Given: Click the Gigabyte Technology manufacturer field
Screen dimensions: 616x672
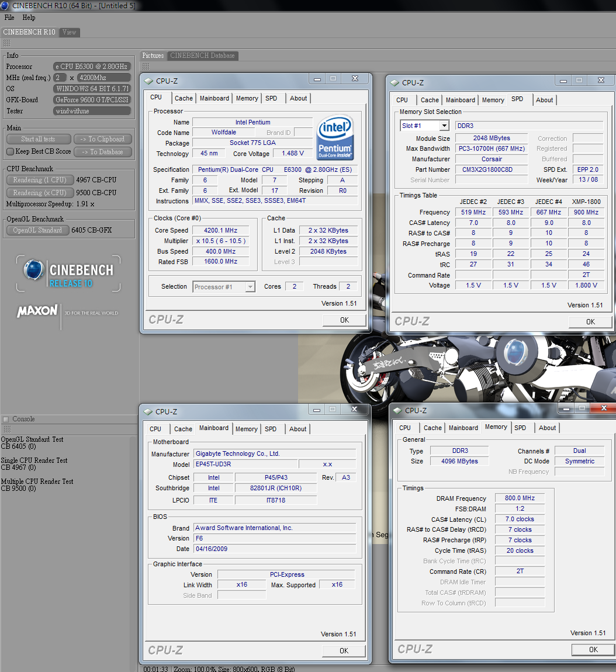Looking at the screenshot, I should point(274,453).
